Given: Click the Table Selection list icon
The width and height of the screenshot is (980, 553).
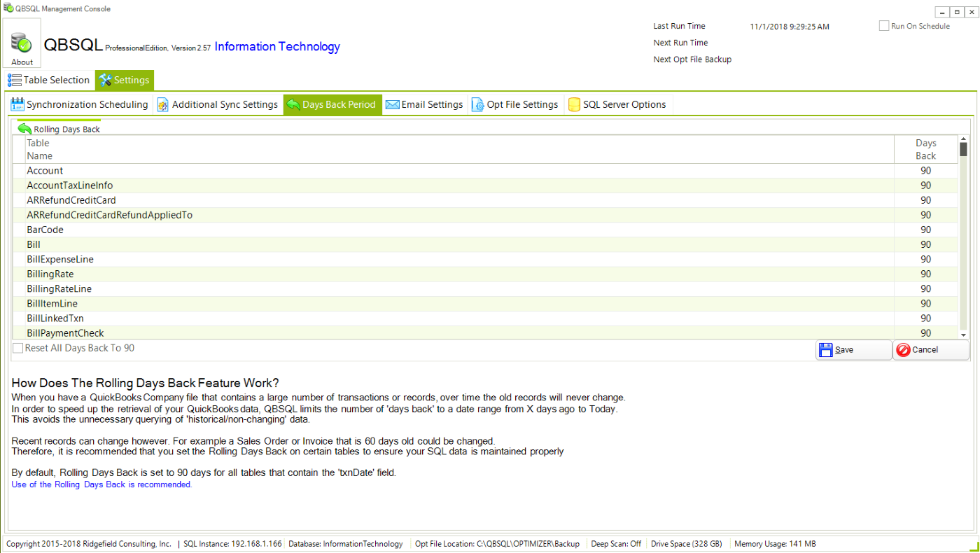Looking at the screenshot, I should [x=14, y=80].
